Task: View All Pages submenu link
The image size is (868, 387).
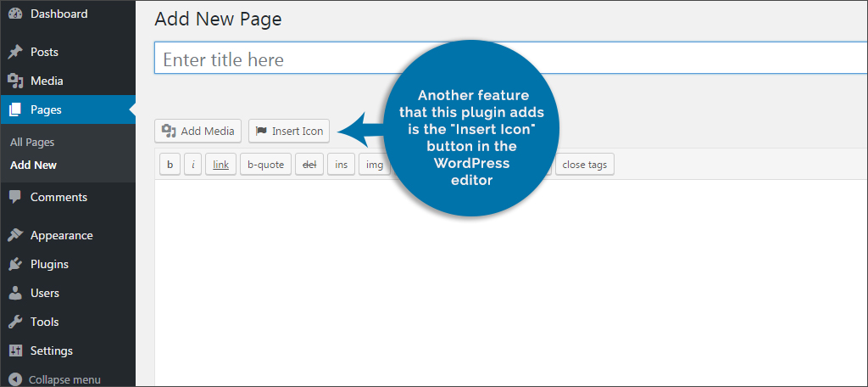Action: (x=32, y=143)
